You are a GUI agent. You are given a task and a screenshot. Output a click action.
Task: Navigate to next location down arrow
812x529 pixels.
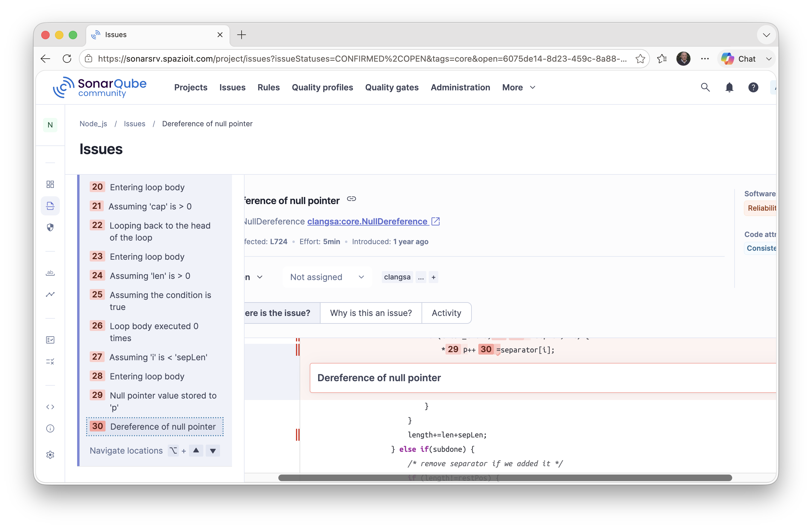(213, 450)
